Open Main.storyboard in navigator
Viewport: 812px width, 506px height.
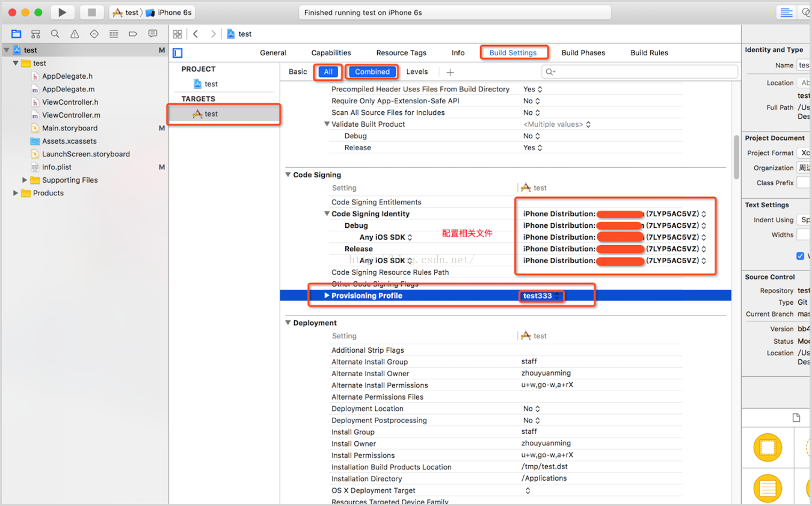pyautogui.click(x=70, y=128)
